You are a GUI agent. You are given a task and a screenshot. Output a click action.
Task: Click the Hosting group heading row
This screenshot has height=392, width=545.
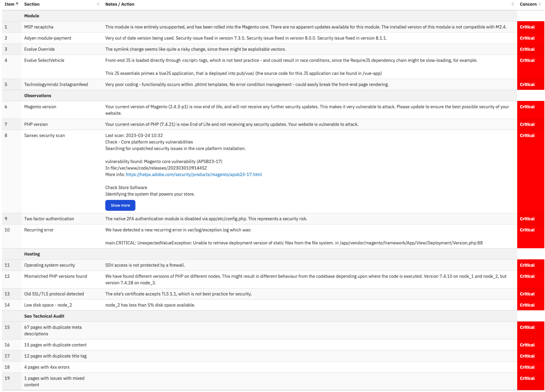point(259,254)
